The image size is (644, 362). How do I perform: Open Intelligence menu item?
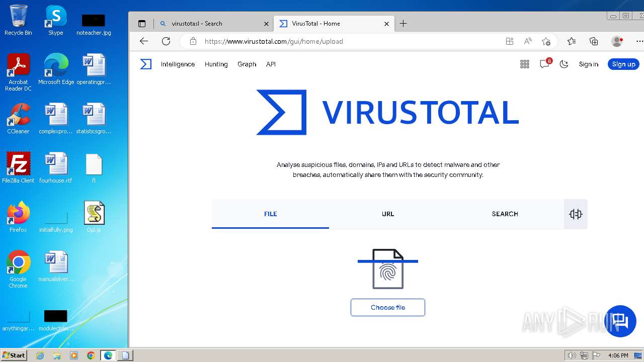[x=178, y=64]
